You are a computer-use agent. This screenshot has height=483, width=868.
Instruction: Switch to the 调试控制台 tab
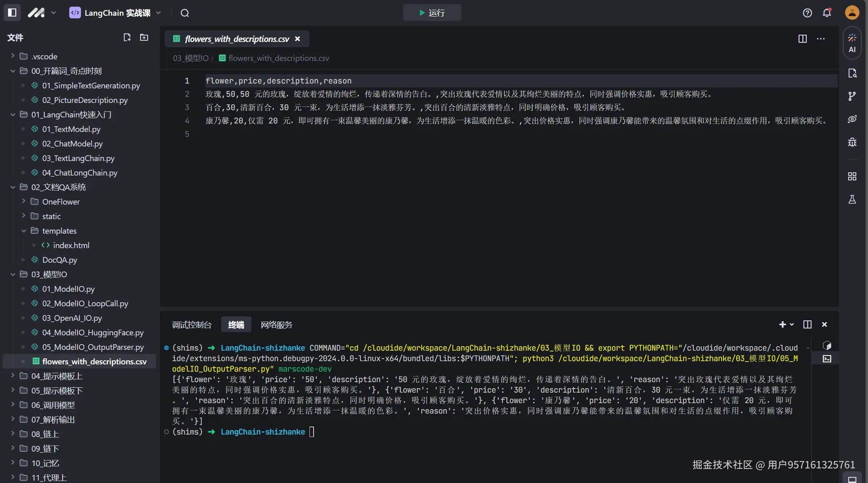click(192, 324)
